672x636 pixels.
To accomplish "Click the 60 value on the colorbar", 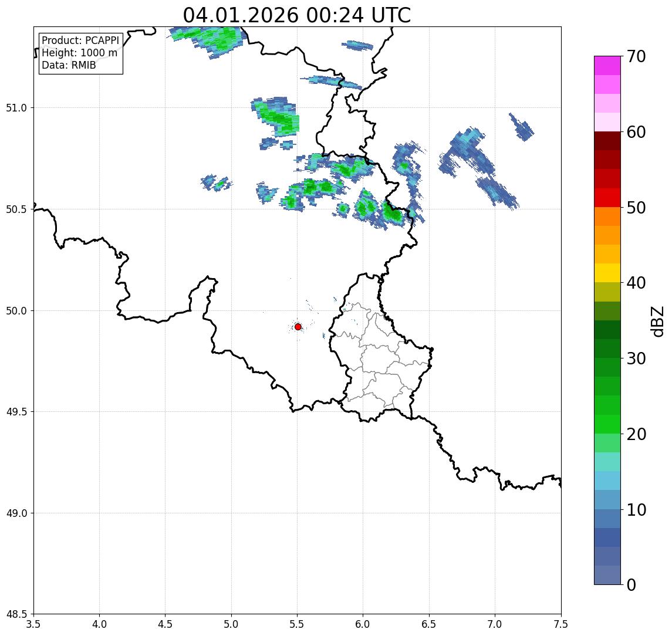I will [636, 133].
